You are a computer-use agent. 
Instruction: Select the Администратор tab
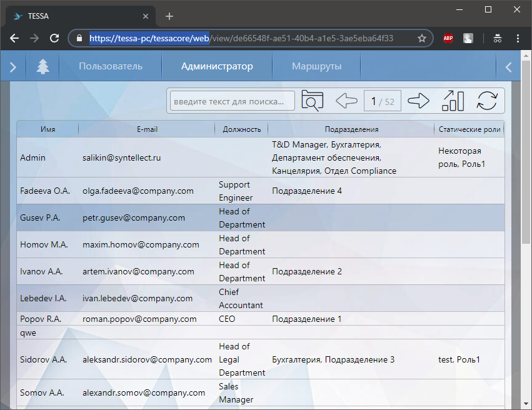point(217,66)
